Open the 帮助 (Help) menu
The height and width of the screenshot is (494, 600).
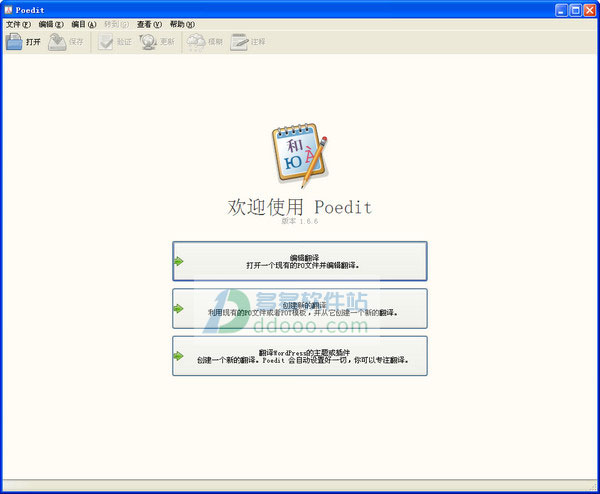182,24
